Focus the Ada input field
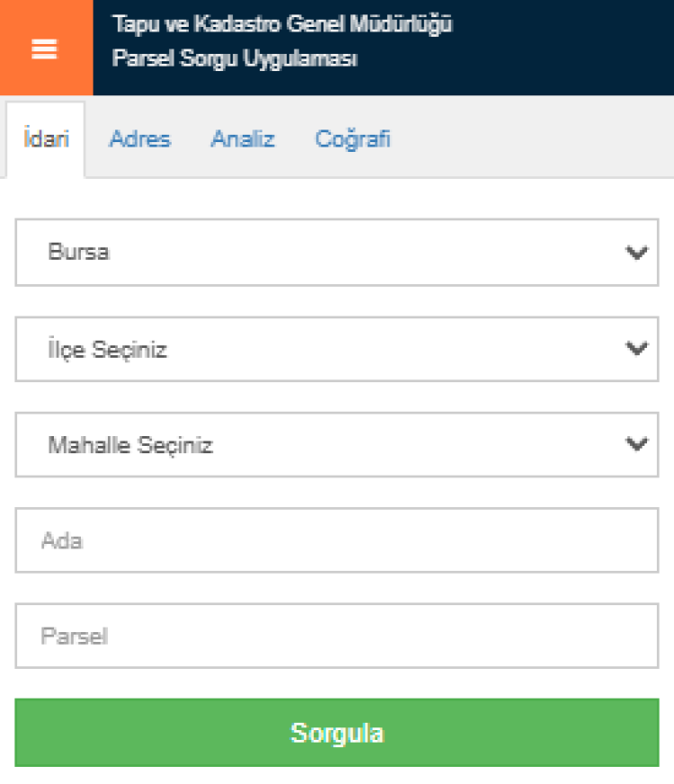The image size is (674, 784). (336, 540)
